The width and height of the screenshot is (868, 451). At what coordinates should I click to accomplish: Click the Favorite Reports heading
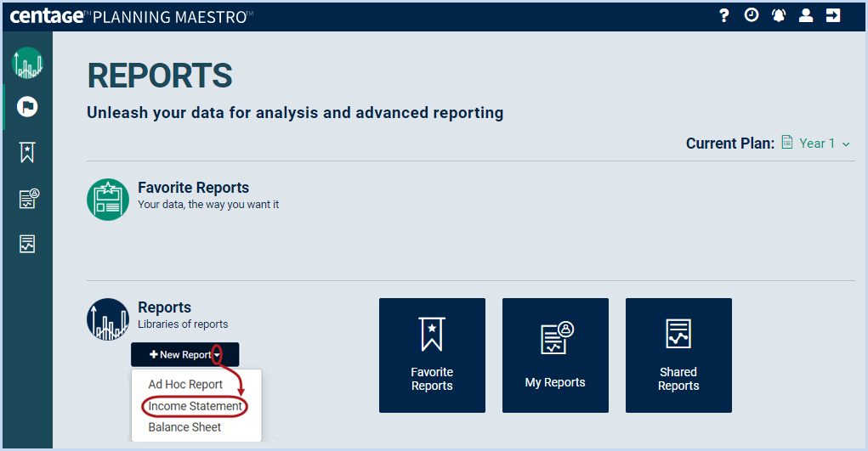click(193, 188)
